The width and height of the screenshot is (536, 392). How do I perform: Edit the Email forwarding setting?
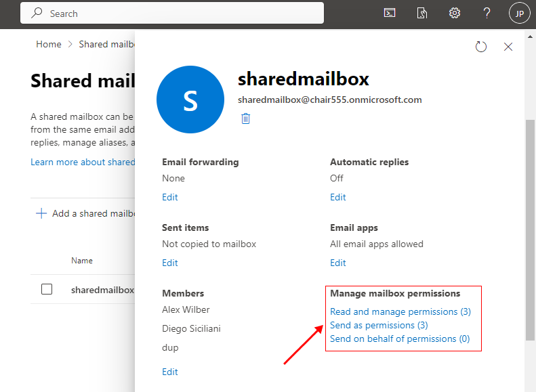170,197
